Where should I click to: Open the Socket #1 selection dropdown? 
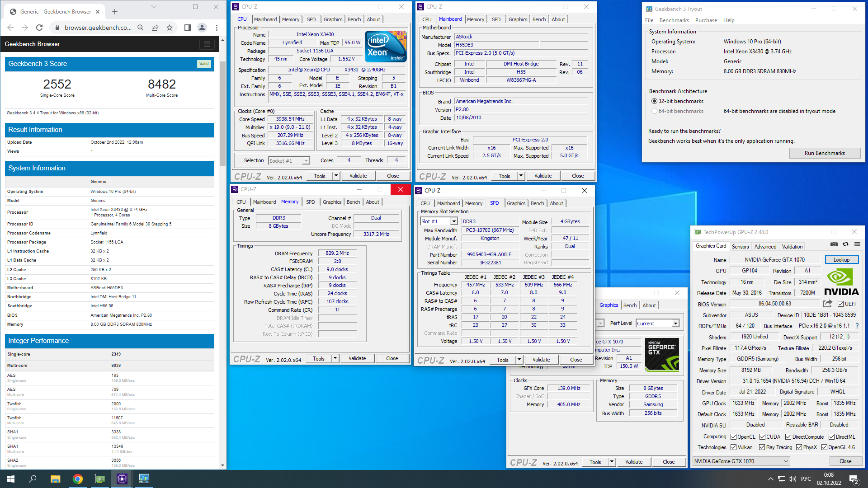(x=289, y=161)
